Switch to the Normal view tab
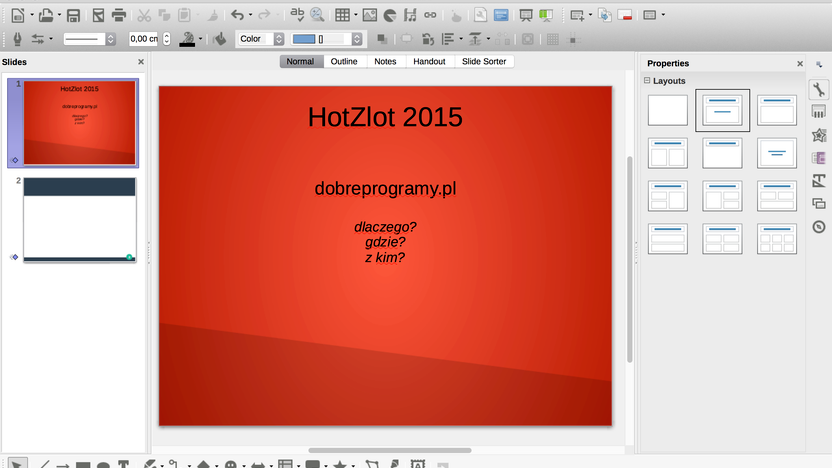Screen dimensions: 832x468 pos(300,62)
